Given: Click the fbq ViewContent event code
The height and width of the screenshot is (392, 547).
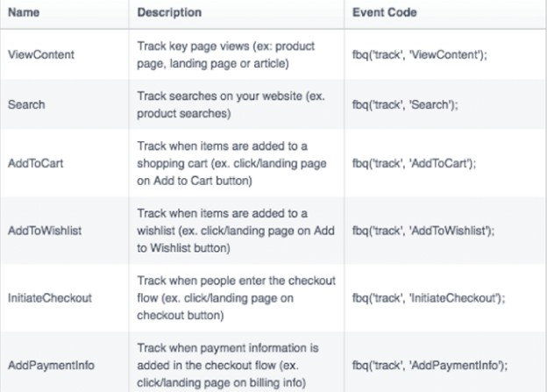Looking at the screenshot, I should click(411, 53).
